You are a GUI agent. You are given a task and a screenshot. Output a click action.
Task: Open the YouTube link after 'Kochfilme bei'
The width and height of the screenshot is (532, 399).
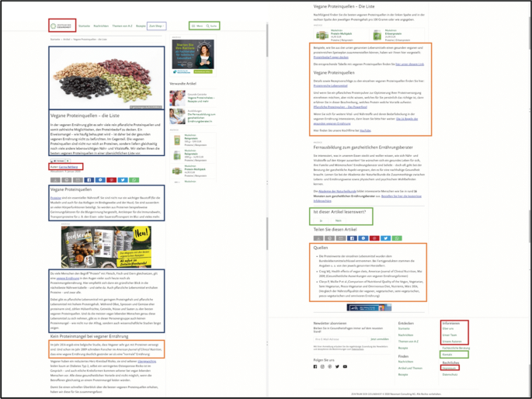tap(365, 130)
